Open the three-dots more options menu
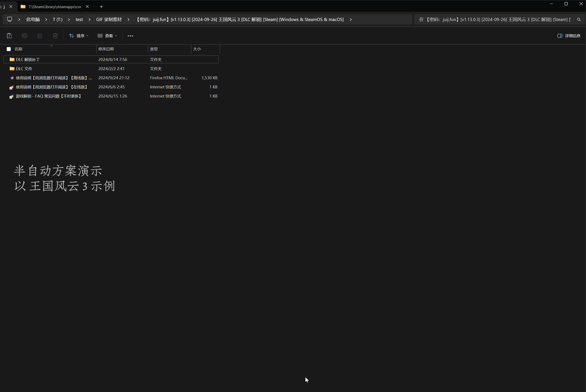The image size is (586, 392). click(x=130, y=36)
